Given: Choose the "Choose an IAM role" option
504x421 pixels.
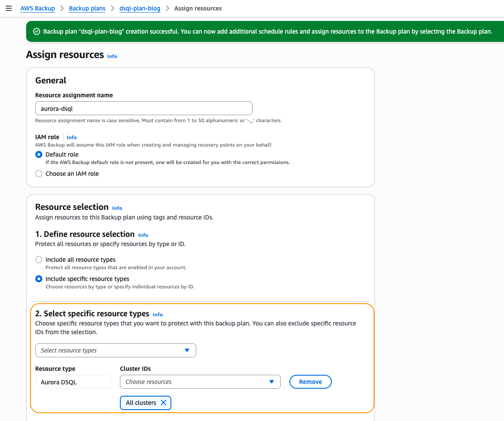Looking at the screenshot, I should click(x=38, y=174).
